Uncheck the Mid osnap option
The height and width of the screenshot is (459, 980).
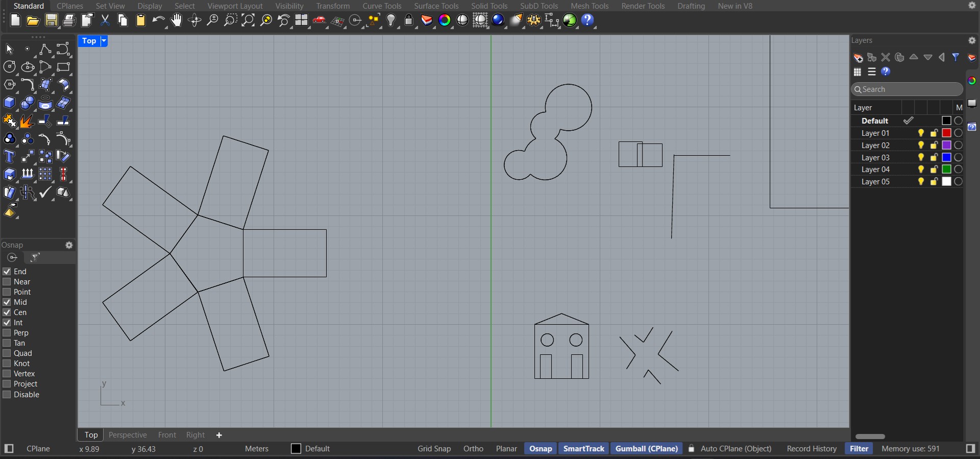coord(7,302)
